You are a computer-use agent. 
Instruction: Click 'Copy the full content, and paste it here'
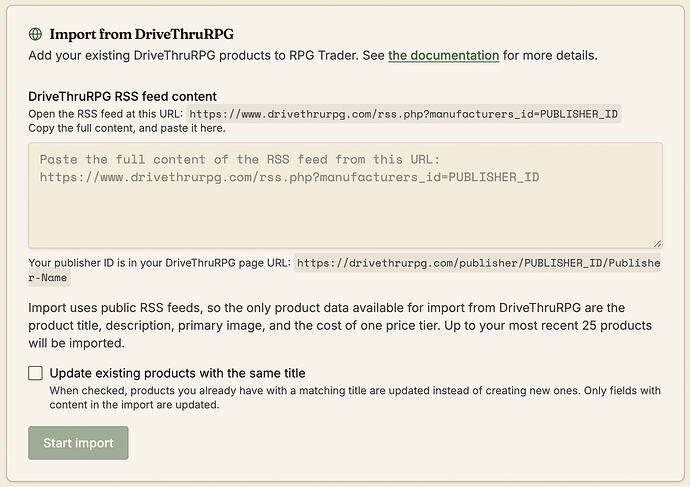click(x=127, y=128)
